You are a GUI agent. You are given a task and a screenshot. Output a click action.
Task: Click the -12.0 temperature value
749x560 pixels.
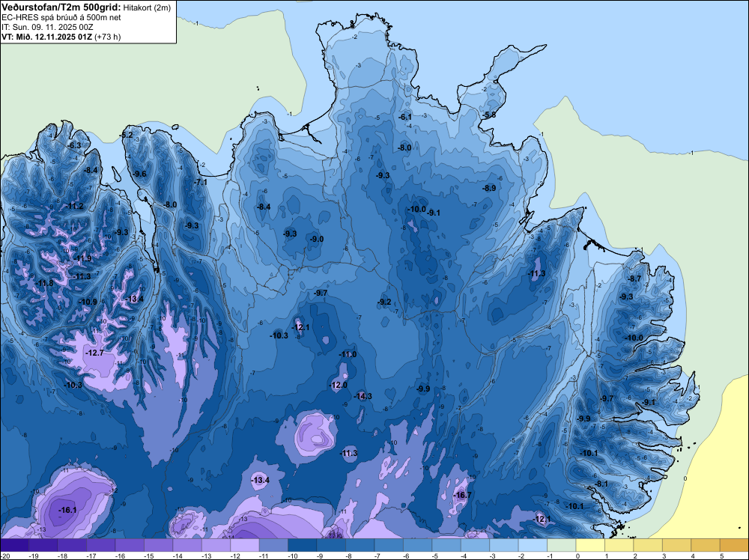pyautogui.click(x=339, y=386)
